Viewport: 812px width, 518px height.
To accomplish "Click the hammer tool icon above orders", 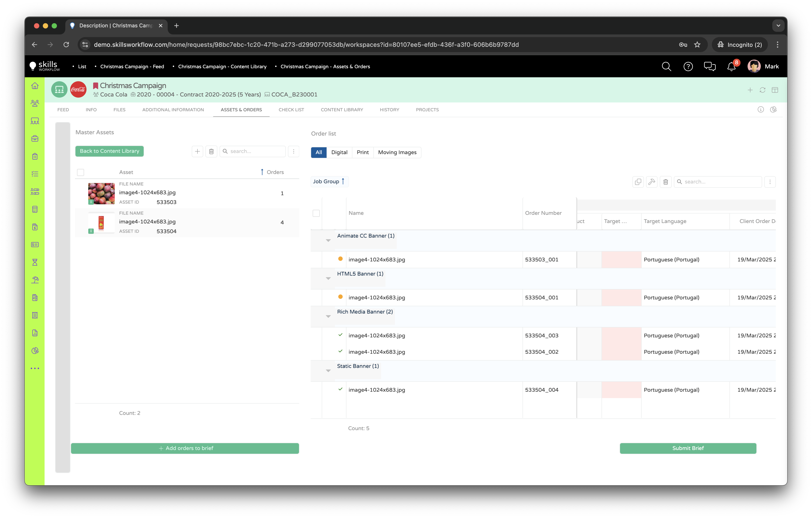I will (x=652, y=182).
